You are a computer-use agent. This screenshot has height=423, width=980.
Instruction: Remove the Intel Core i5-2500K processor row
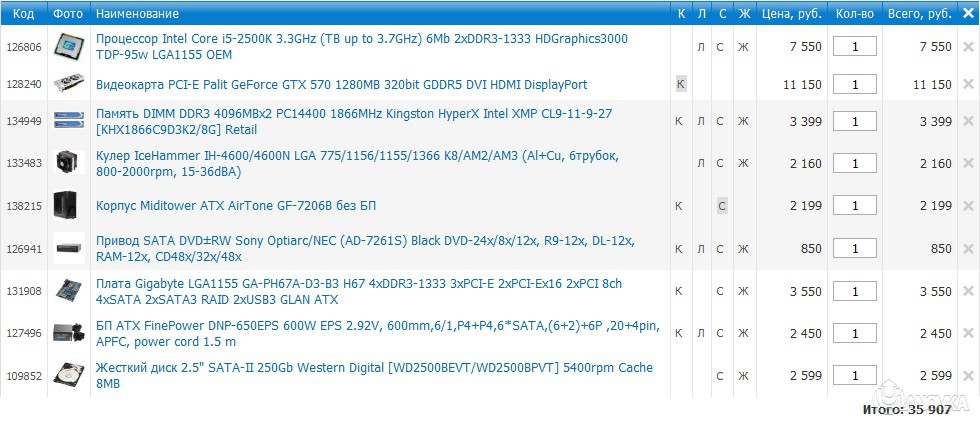tap(968, 46)
